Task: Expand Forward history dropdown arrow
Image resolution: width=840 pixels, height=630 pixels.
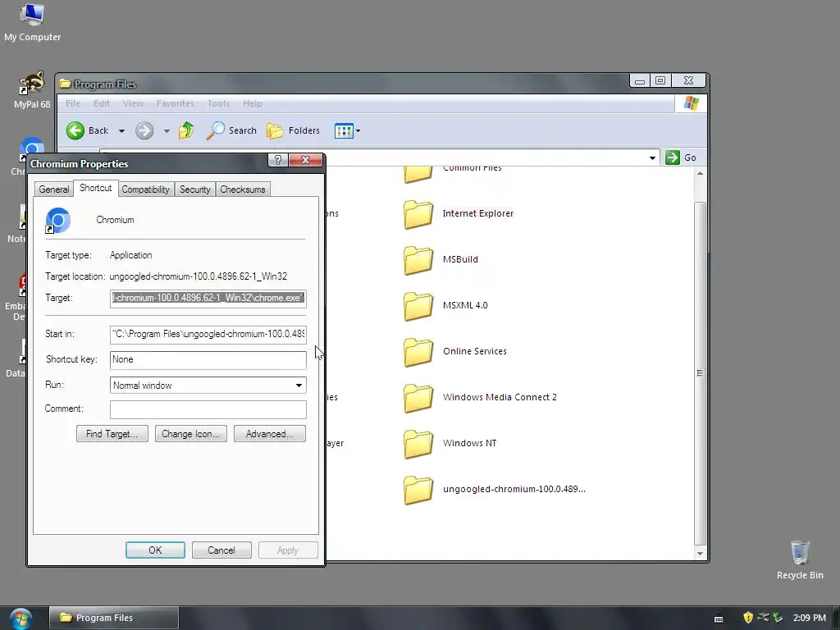Action: click(167, 130)
